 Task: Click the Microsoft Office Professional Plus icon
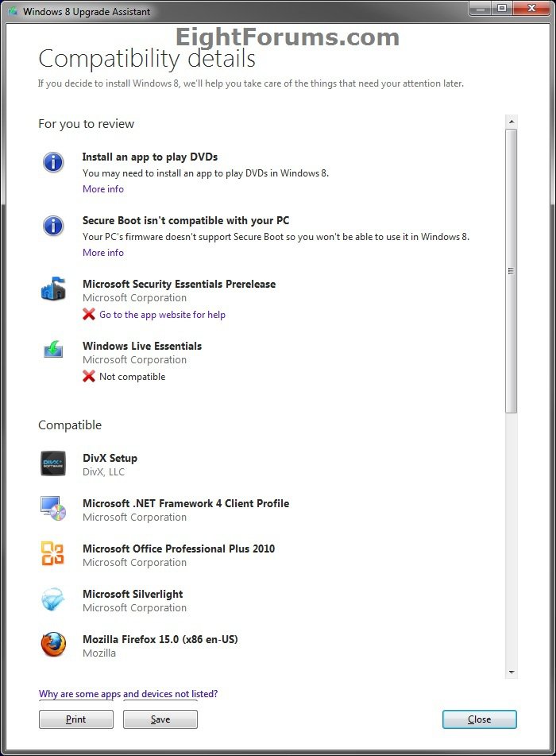coord(53,554)
